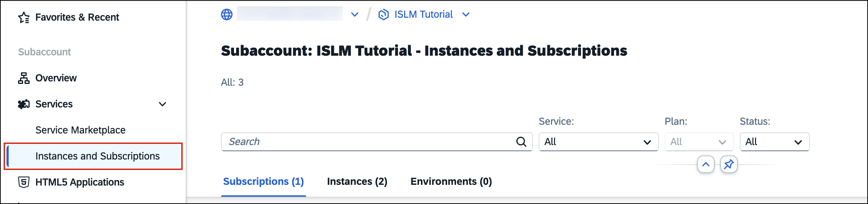Screen dimensions: 868x204
Task: Collapse the header with up-chevron button
Action: coord(706,165)
